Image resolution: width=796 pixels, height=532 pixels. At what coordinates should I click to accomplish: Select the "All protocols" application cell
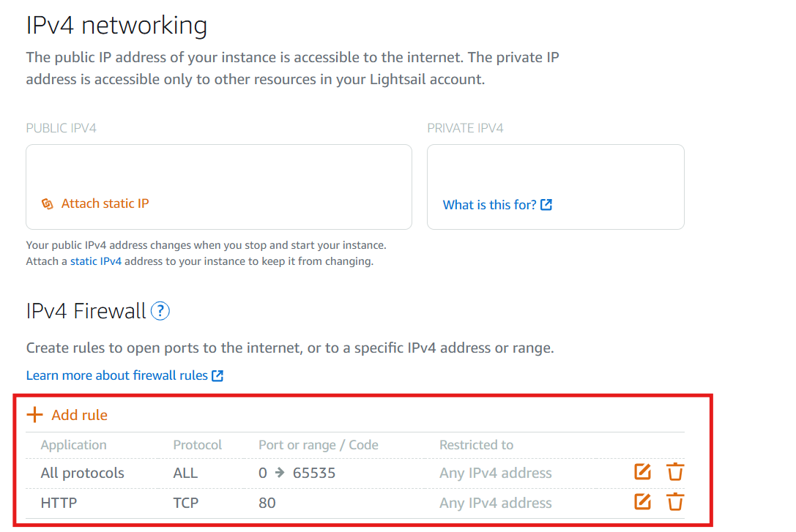click(x=82, y=473)
